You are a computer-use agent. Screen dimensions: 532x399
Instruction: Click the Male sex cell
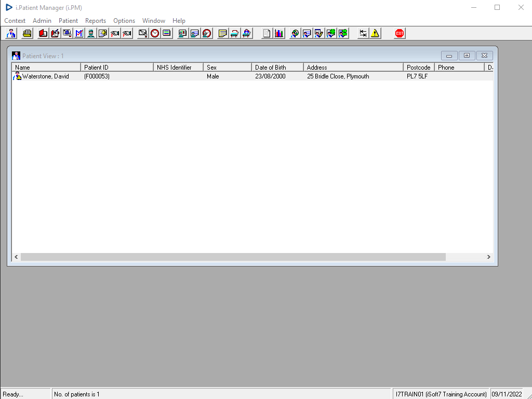pyautogui.click(x=212, y=76)
